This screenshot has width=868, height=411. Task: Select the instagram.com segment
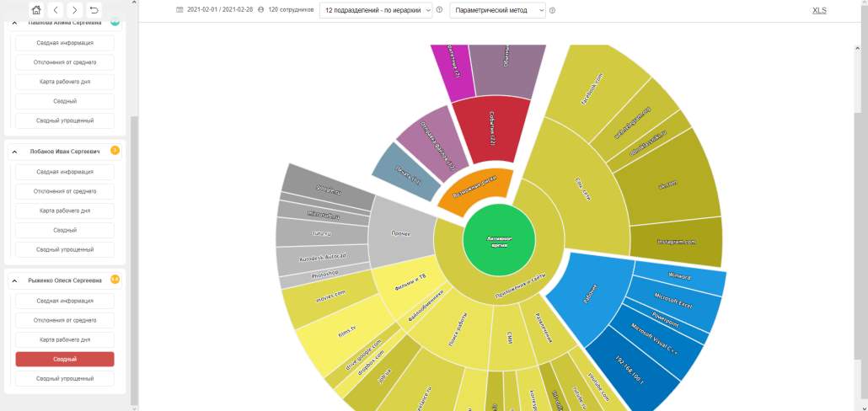tap(677, 242)
